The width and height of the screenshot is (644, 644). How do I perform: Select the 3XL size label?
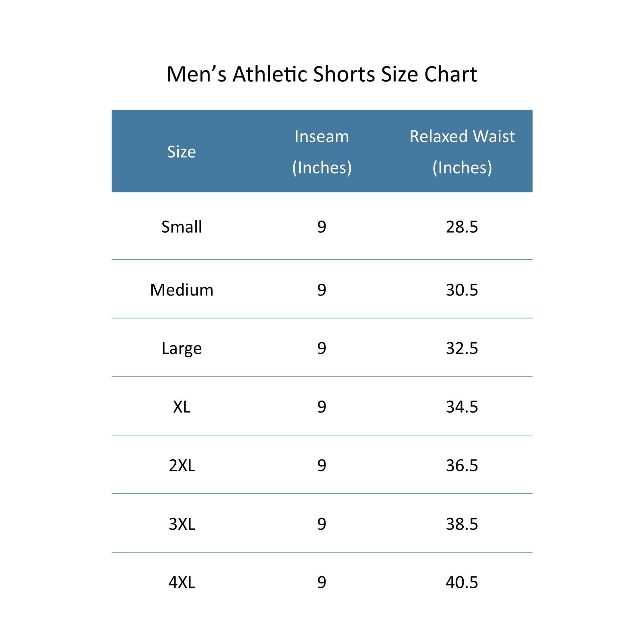click(x=182, y=524)
